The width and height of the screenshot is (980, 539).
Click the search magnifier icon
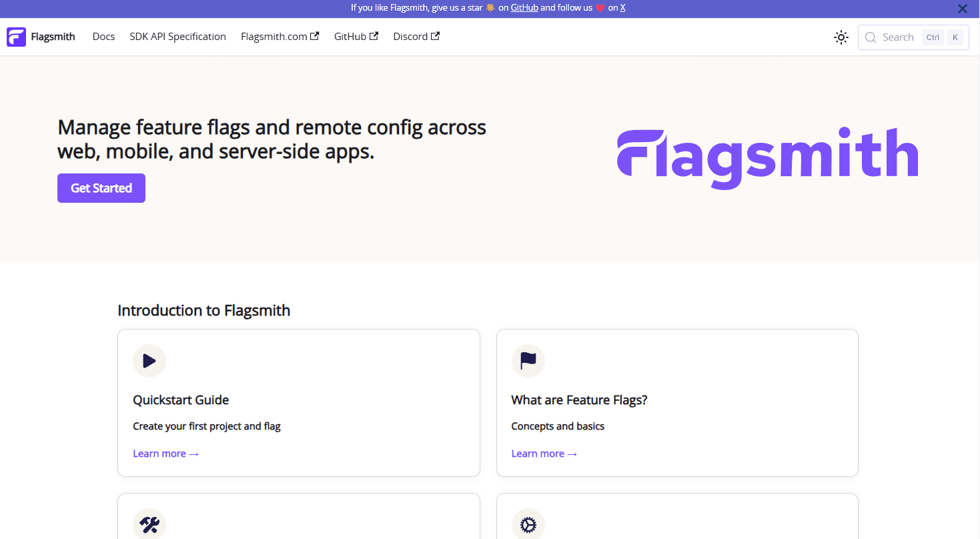pos(871,37)
